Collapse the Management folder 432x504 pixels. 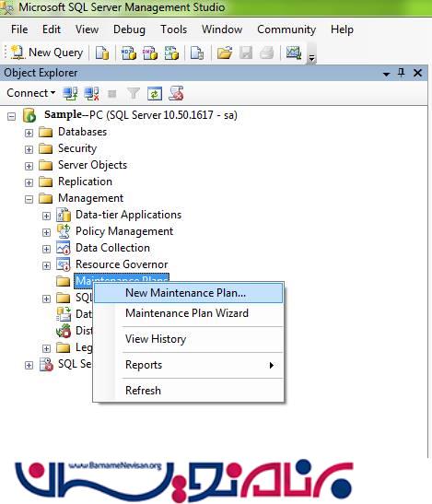(x=29, y=199)
